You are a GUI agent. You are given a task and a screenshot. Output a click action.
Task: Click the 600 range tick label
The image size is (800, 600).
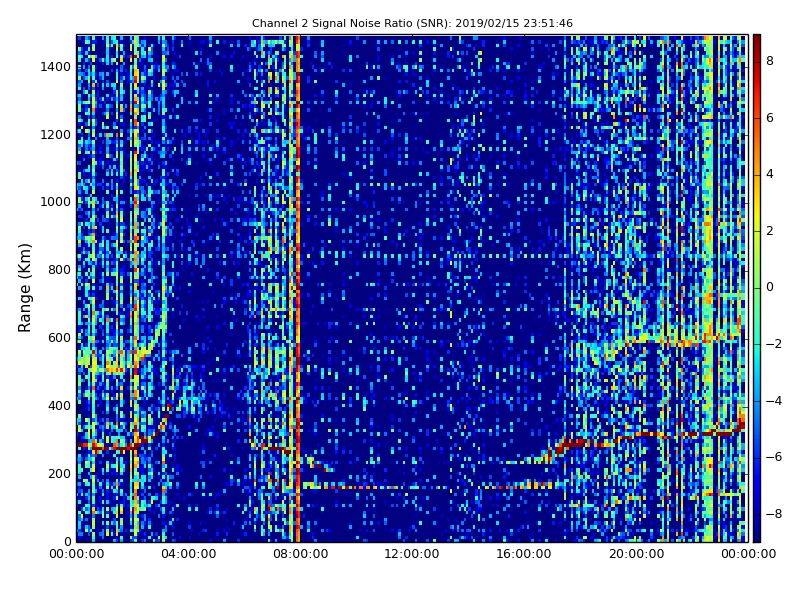(59, 338)
